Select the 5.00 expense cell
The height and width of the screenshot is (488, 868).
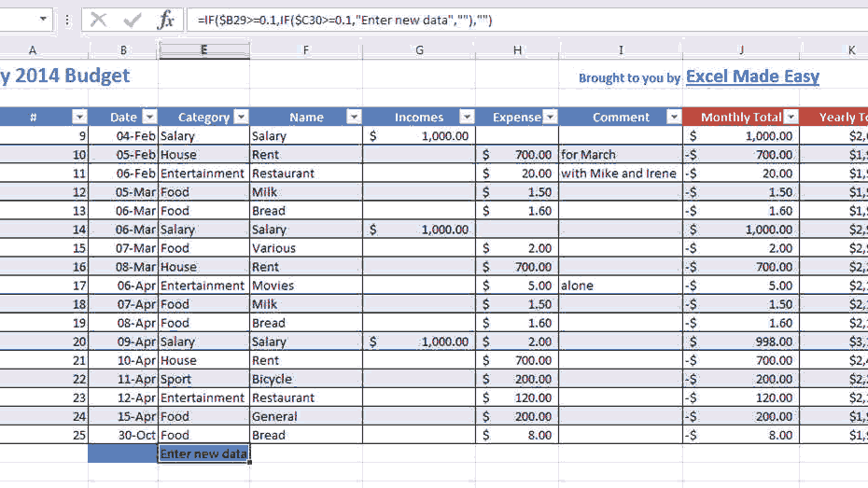click(x=517, y=286)
